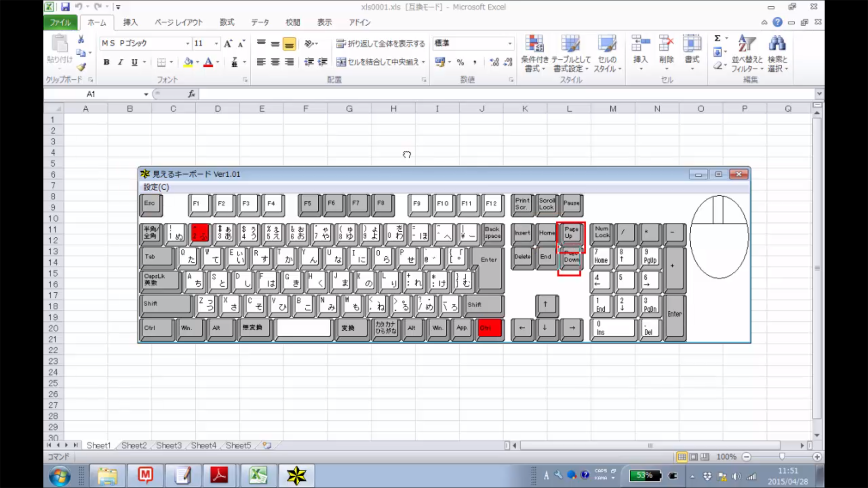Click the Insert Function fx icon

pos(192,94)
